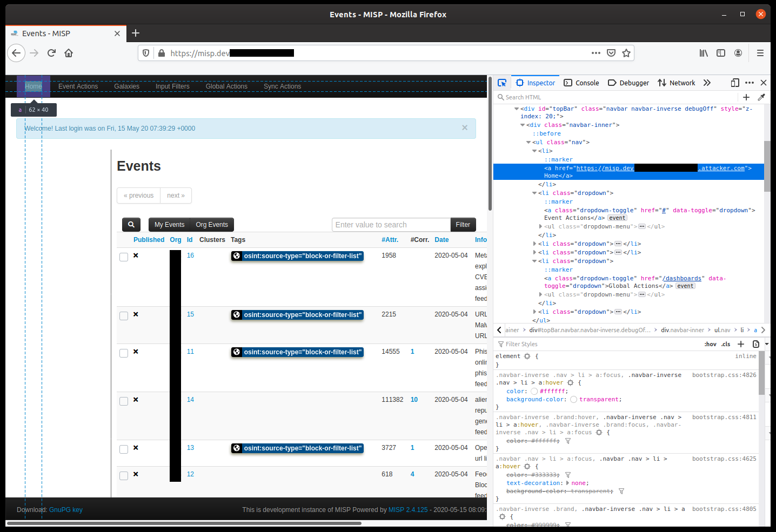Show more DevTools tabs chevron

[707, 83]
